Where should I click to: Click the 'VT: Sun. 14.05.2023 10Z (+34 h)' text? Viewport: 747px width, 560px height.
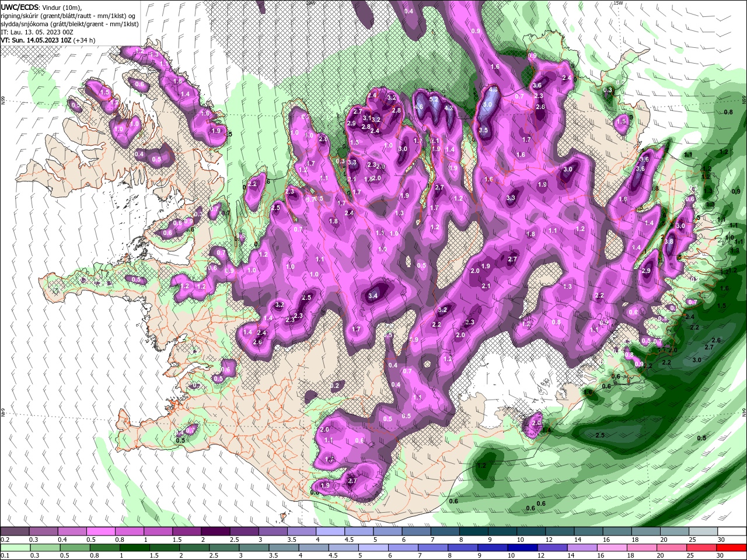click(48, 40)
